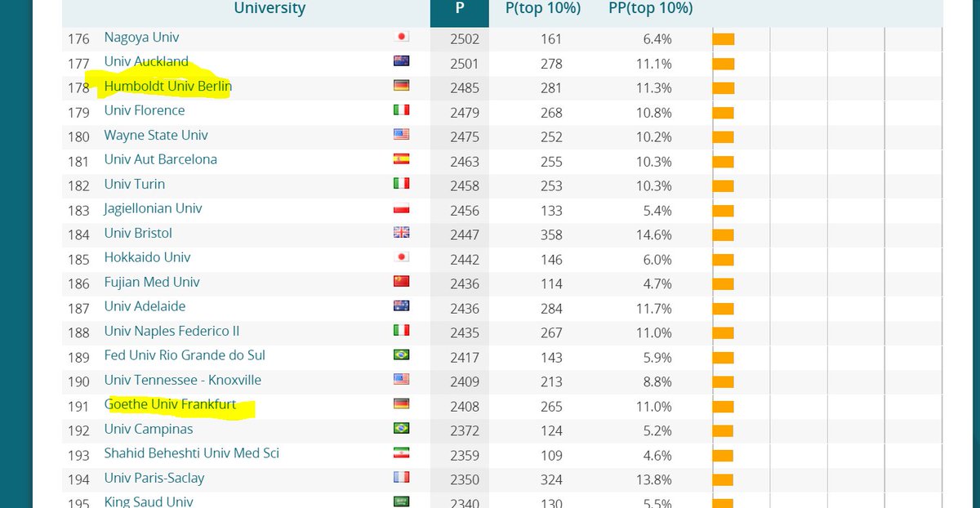Click the University column header
The image size is (980, 508).
click(269, 8)
